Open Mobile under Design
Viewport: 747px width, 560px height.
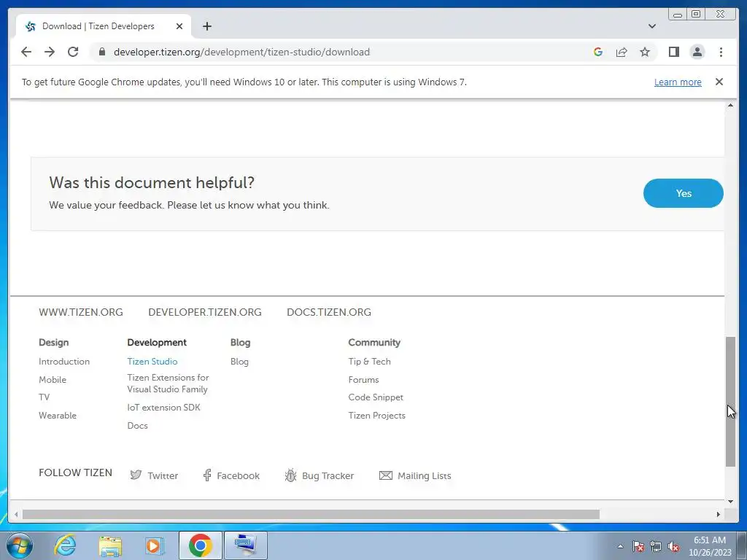(53, 379)
